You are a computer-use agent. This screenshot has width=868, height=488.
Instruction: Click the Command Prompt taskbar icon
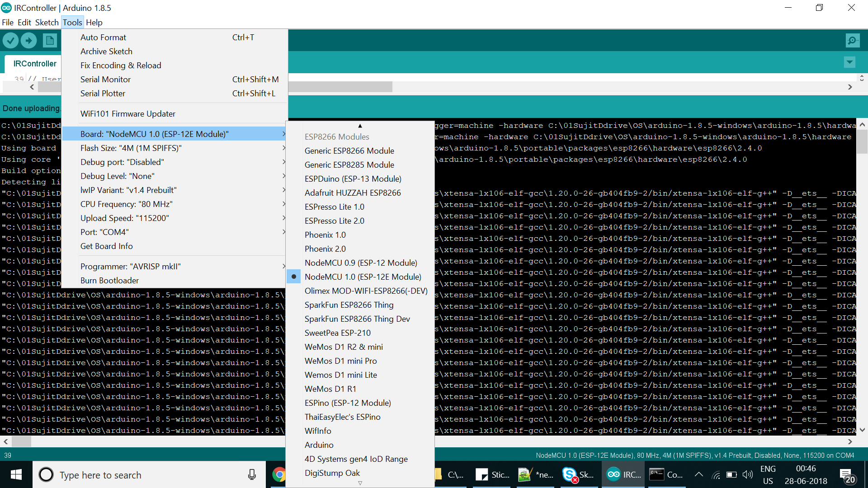tap(656, 474)
